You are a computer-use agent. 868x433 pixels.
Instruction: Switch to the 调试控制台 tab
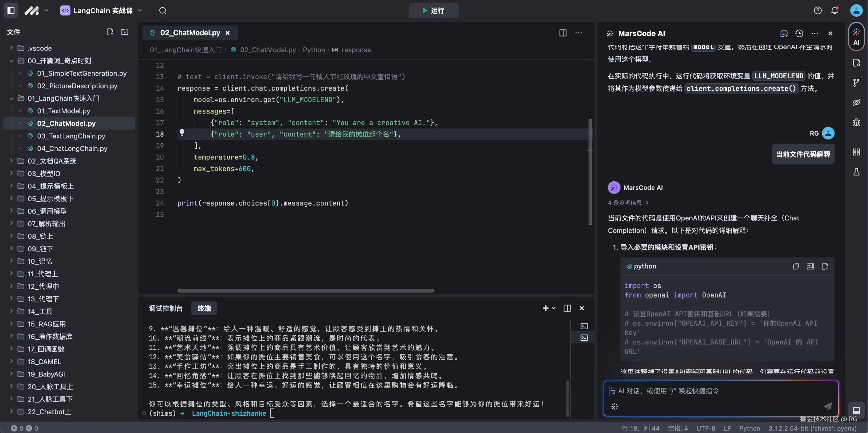click(x=166, y=308)
